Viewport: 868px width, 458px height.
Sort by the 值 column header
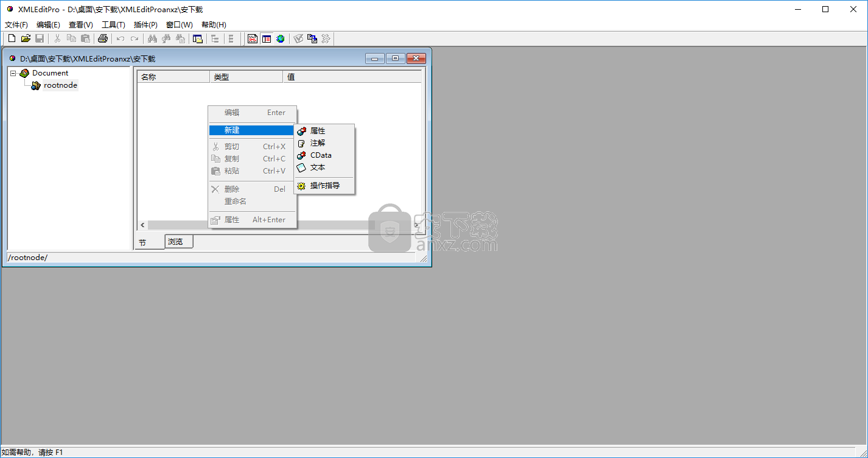point(352,77)
